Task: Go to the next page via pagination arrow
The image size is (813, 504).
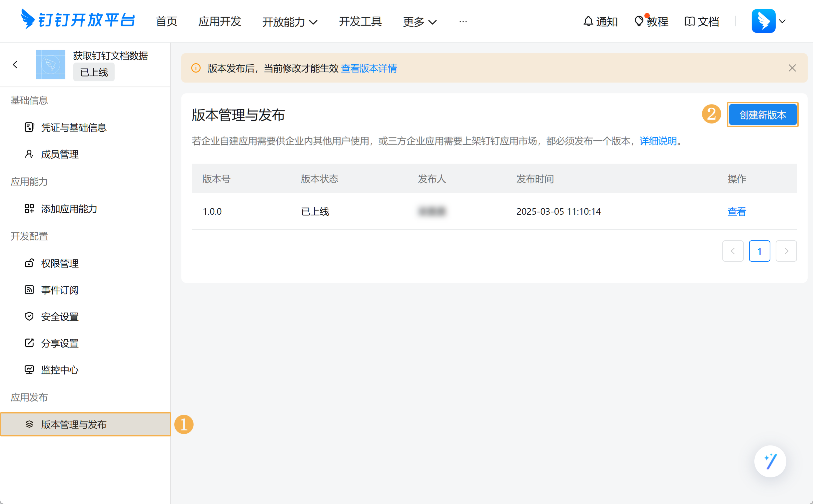Action: 786,251
